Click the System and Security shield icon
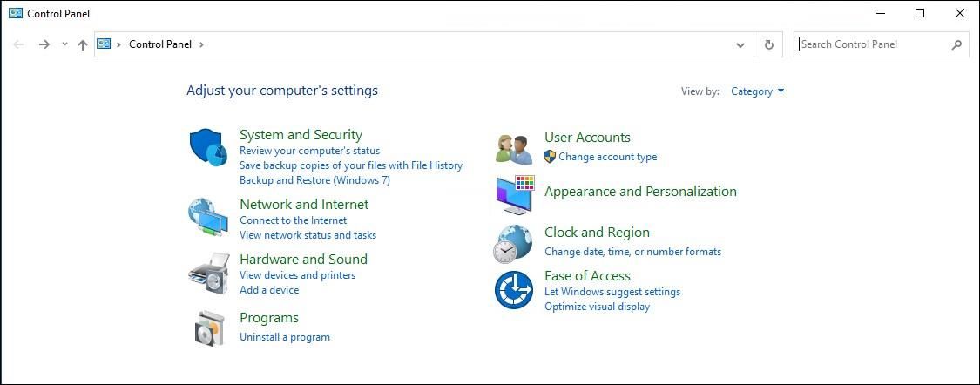This screenshot has height=385, width=980. [207, 146]
